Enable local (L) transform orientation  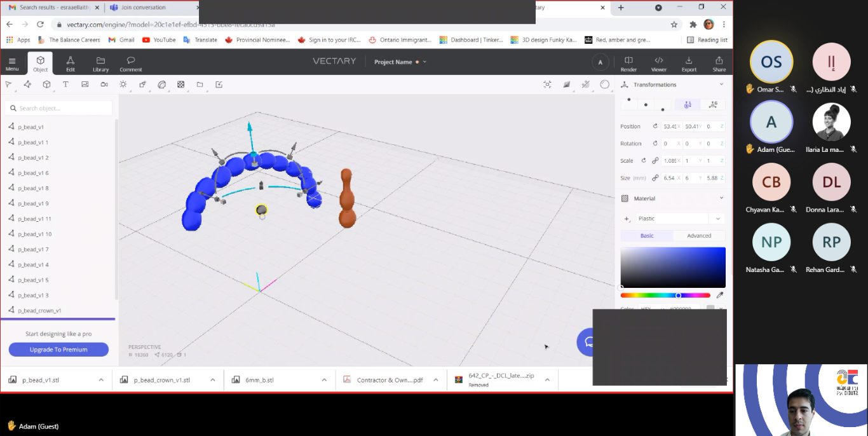point(688,104)
